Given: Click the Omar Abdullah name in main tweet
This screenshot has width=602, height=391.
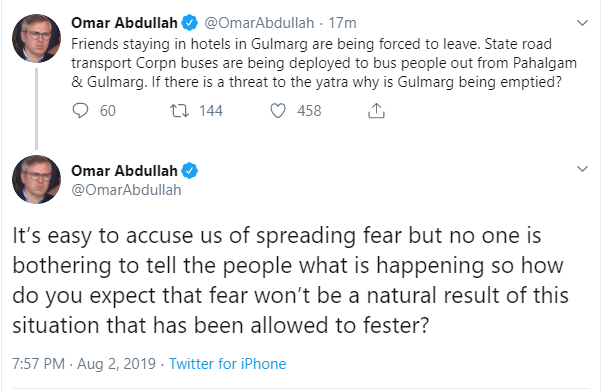Looking at the screenshot, I should tap(124, 171).
